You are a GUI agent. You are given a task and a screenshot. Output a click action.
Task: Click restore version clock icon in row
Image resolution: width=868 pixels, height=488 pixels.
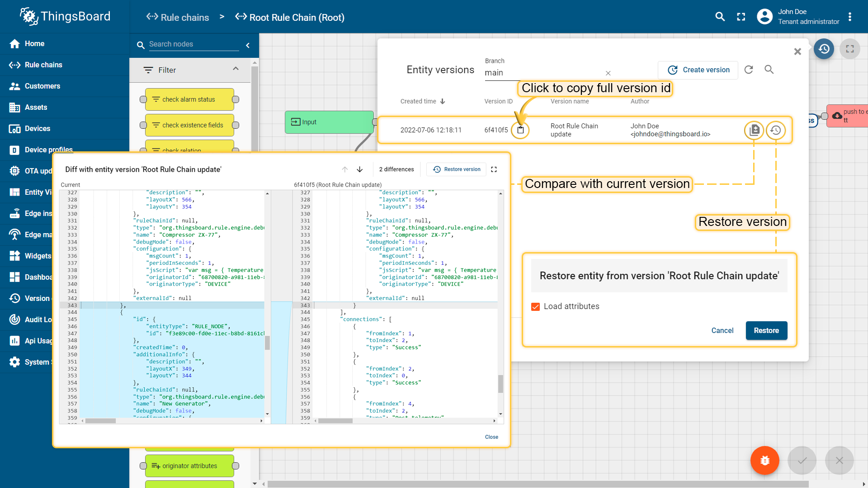coord(776,130)
